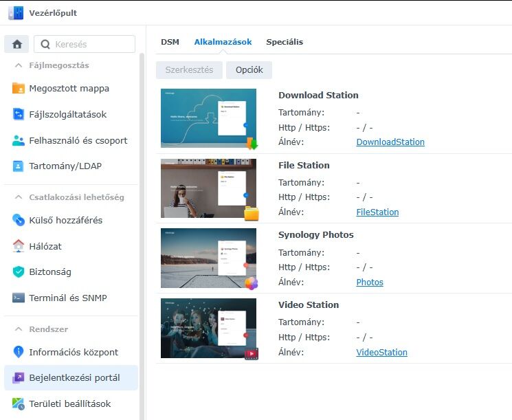Select Információs központ entry
512x420 pixels.
71,352
